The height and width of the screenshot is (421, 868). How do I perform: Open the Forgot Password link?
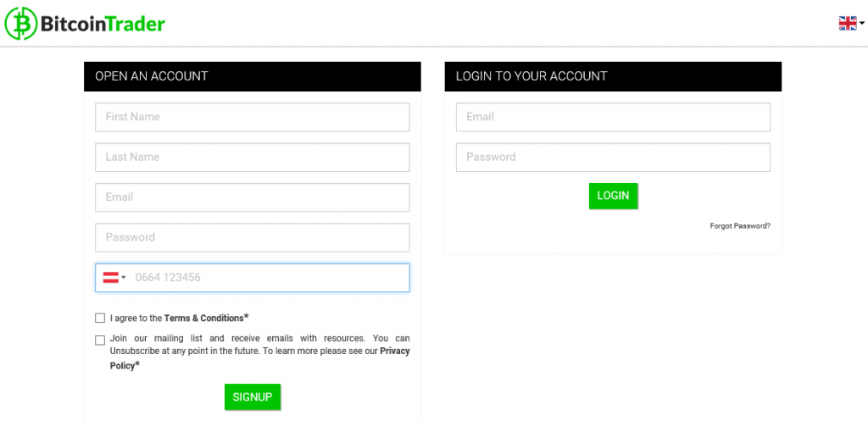coord(740,226)
